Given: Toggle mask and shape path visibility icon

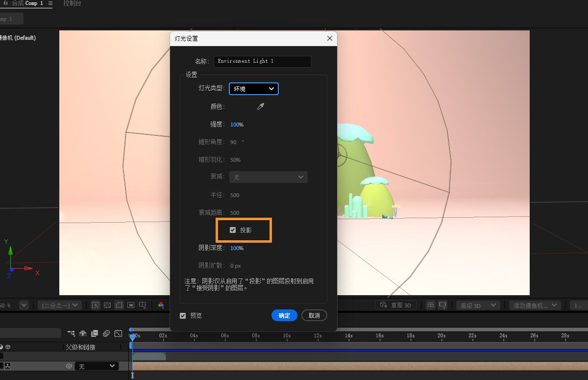Looking at the screenshot, I should 119,304.
